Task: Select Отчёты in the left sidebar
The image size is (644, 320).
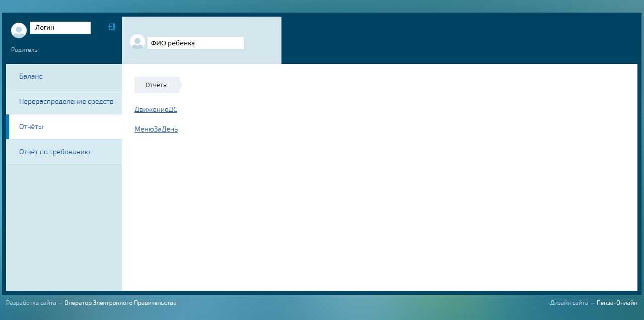Action: [31, 126]
